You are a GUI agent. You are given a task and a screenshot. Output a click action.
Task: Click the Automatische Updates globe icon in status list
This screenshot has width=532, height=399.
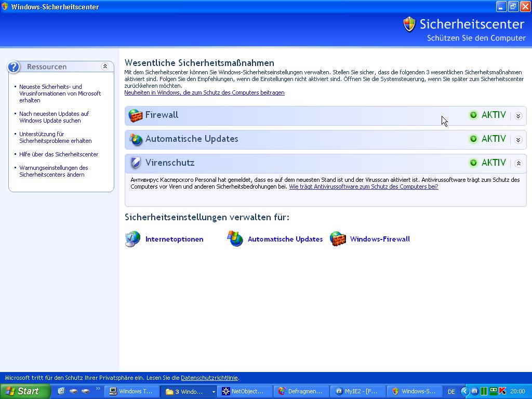[136, 139]
